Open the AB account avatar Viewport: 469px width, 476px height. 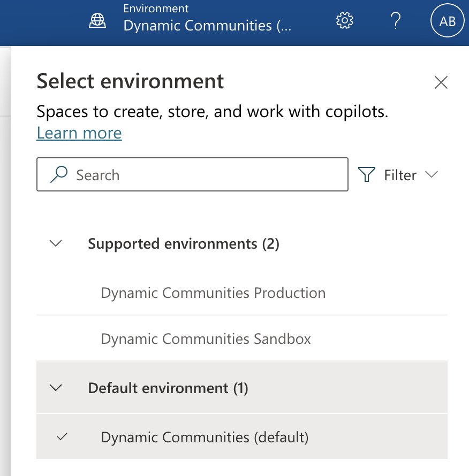click(x=448, y=21)
